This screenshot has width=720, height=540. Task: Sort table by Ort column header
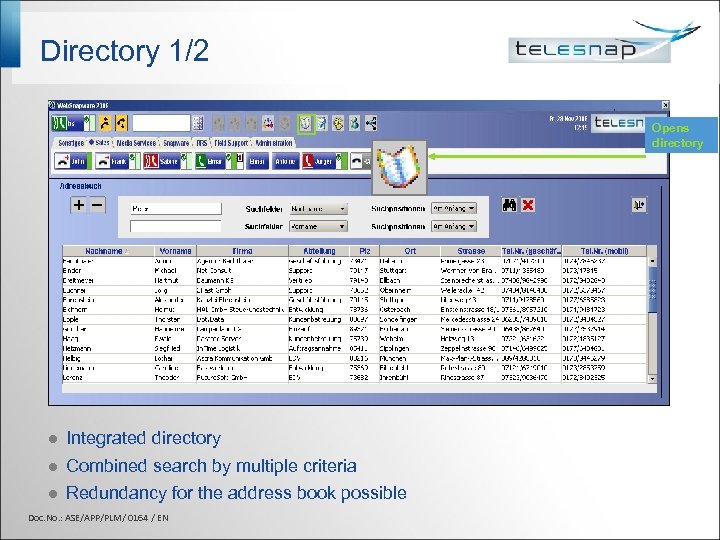(x=410, y=251)
